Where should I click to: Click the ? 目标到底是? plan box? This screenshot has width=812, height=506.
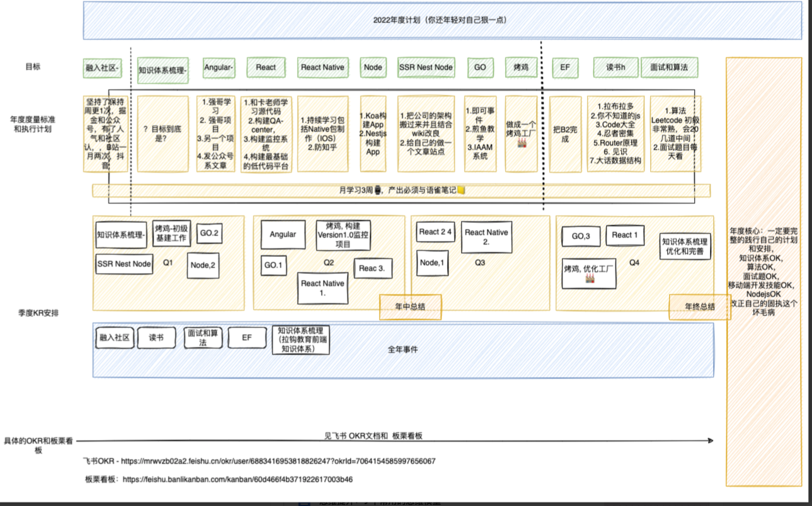tap(163, 134)
